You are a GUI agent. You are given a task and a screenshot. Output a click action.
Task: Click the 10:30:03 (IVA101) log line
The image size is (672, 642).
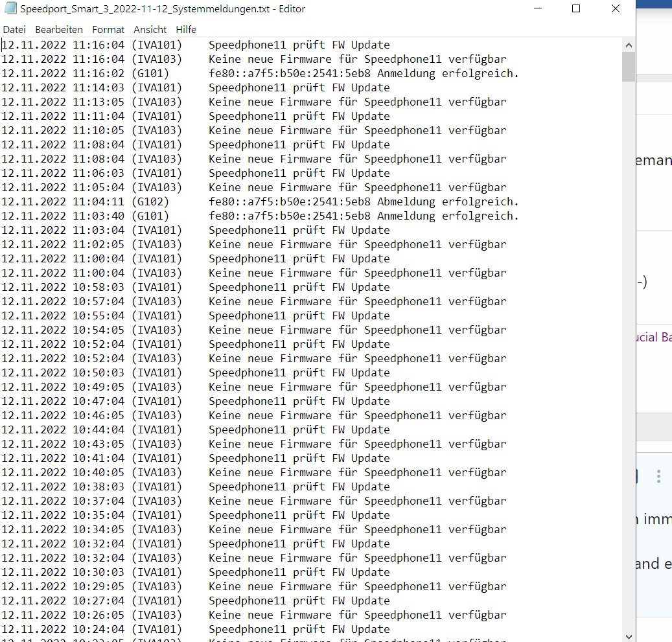click(x=196, y=572)
